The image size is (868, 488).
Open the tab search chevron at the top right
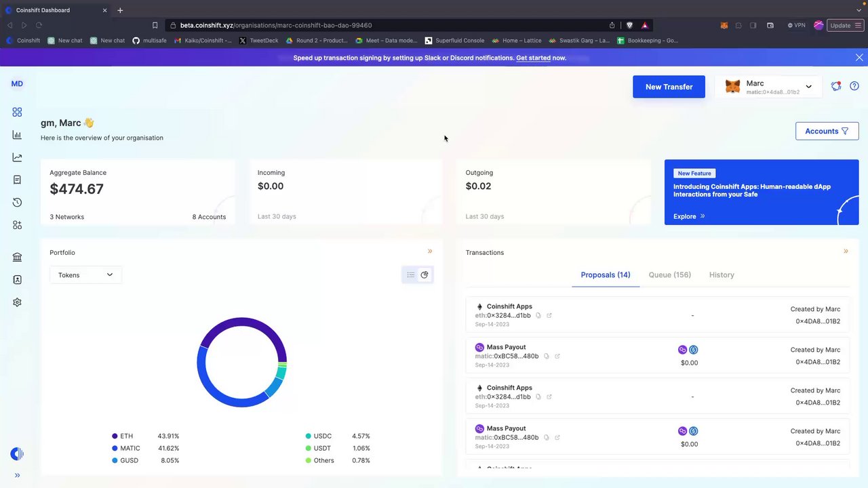pyautogui.click(x=859, y=10)
